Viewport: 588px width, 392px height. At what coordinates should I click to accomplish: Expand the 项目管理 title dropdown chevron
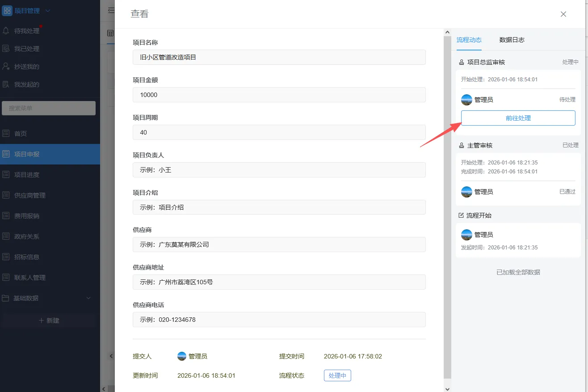pyautogui.click(x=48, y=10)
